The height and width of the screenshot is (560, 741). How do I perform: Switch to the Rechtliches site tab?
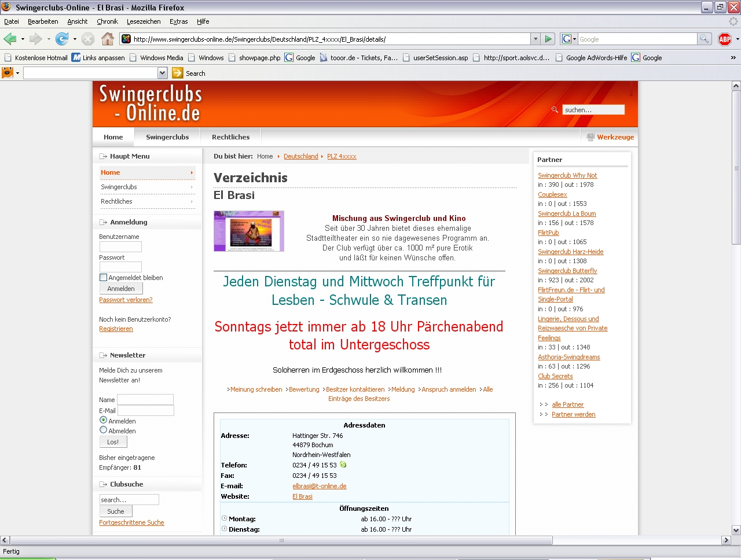point(230,137)
